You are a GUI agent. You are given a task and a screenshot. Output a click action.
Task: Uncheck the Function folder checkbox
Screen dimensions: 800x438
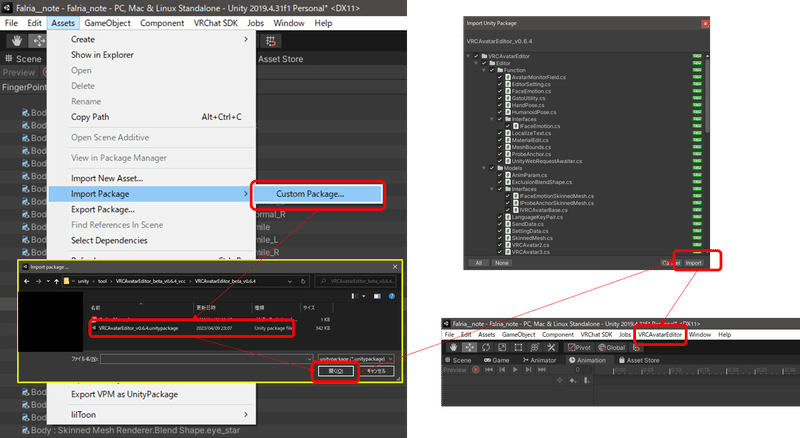click(492, 70)
